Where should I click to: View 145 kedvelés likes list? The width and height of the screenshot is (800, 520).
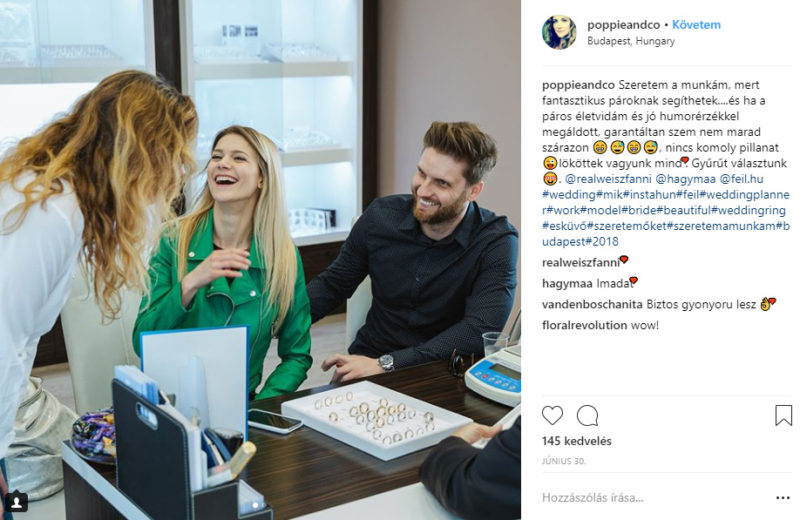[x=576, y=441]
